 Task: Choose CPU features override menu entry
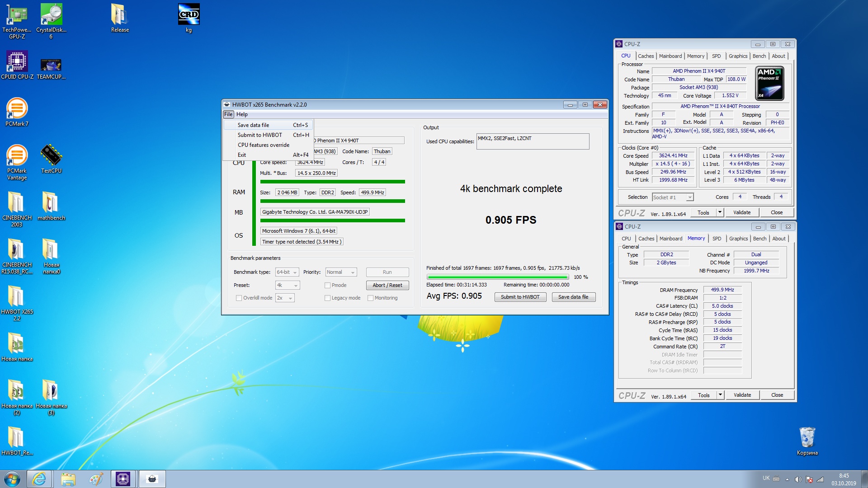269,145
